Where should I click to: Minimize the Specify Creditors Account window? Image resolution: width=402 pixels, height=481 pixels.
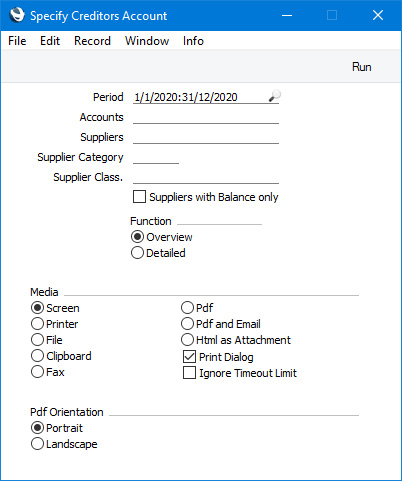(287, 15)
